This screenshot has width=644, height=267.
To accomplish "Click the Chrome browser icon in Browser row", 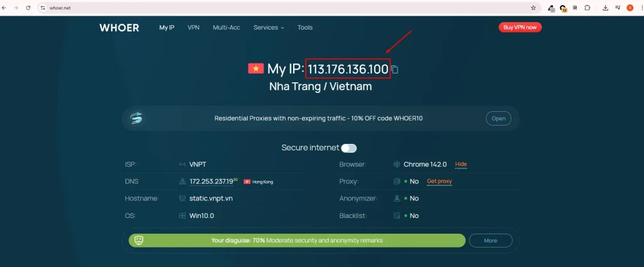I will (396, 165).
